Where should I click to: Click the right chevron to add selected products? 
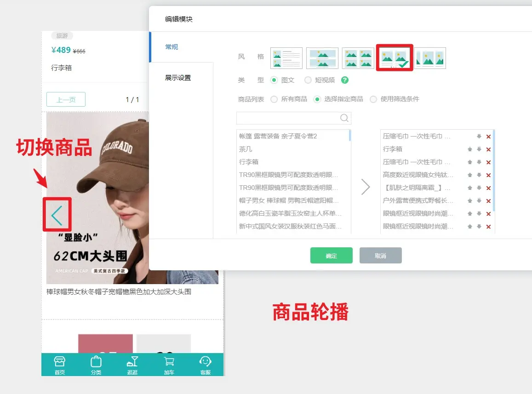point(366,187)
